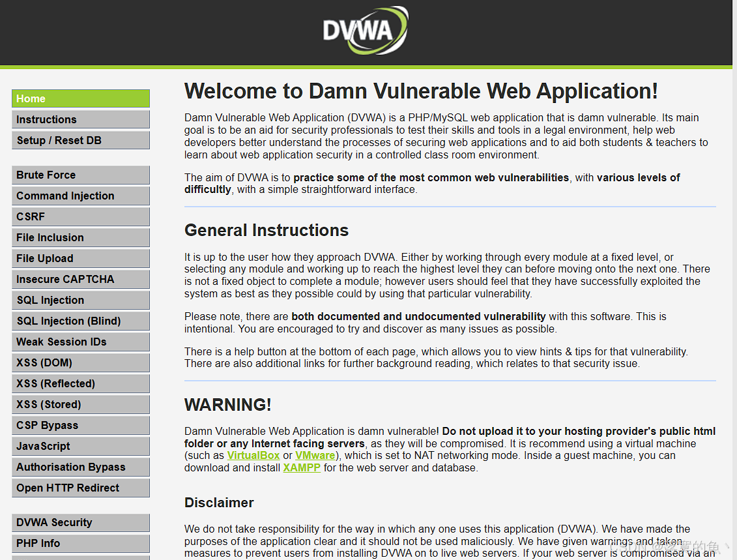
Task: Click the General Instructions heading
Action: tap(267, 230)
